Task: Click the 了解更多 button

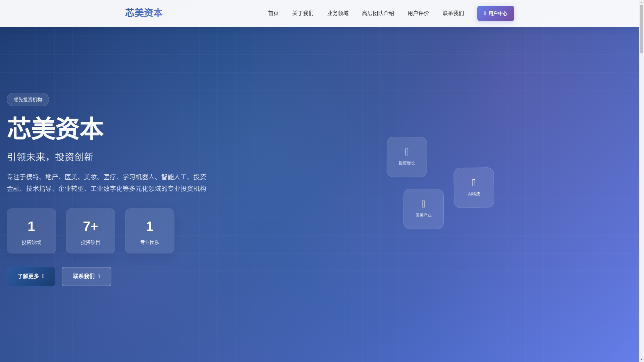Action: pyautogui.click(x=31, y=277)
